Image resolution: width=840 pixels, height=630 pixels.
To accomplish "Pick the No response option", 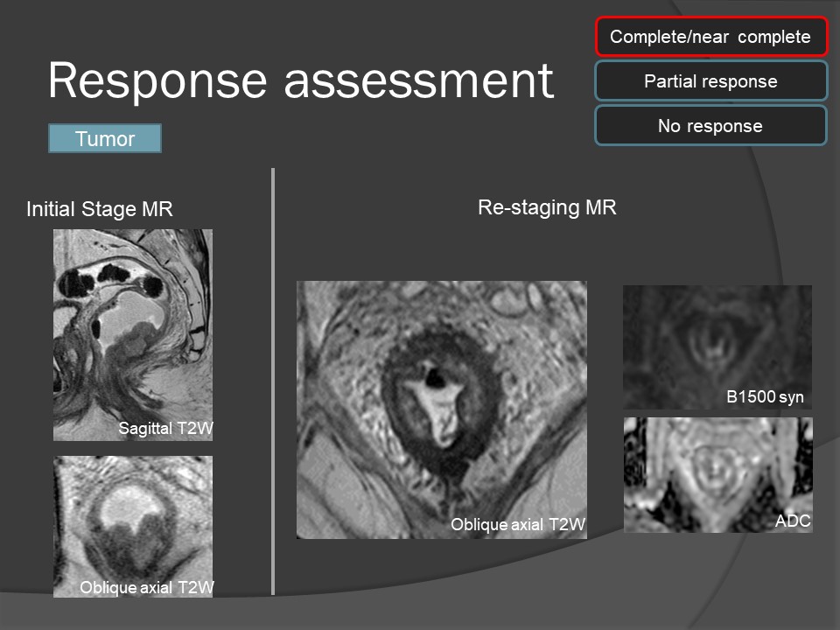I will click(710, 126).
